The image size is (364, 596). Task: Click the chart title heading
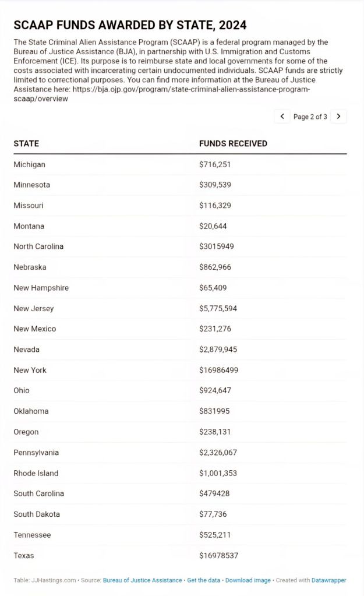130,25
